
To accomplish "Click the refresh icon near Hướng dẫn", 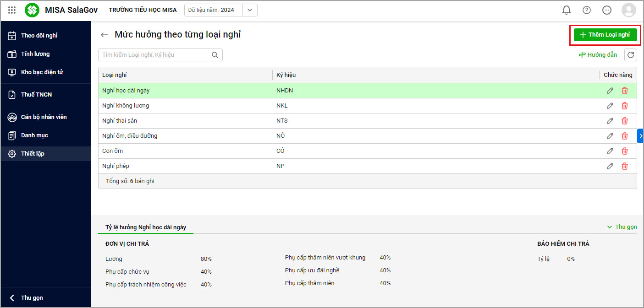I will pos(631,55).
